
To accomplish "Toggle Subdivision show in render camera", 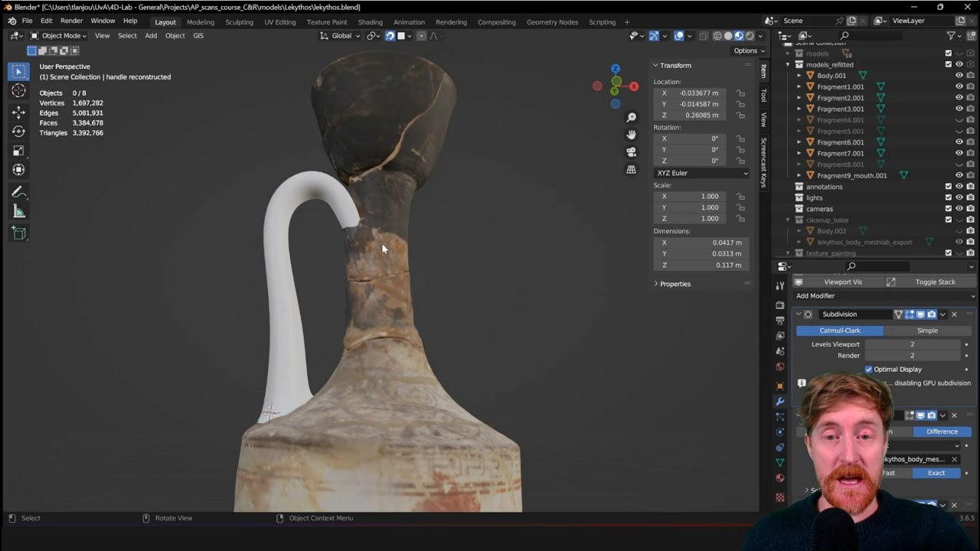I will click(x=932, y=315).
